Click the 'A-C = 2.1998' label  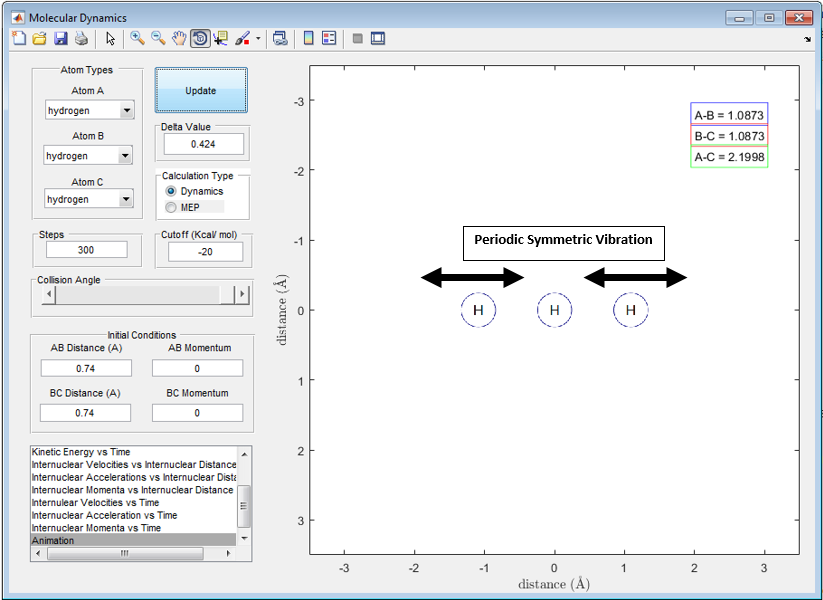729,156
